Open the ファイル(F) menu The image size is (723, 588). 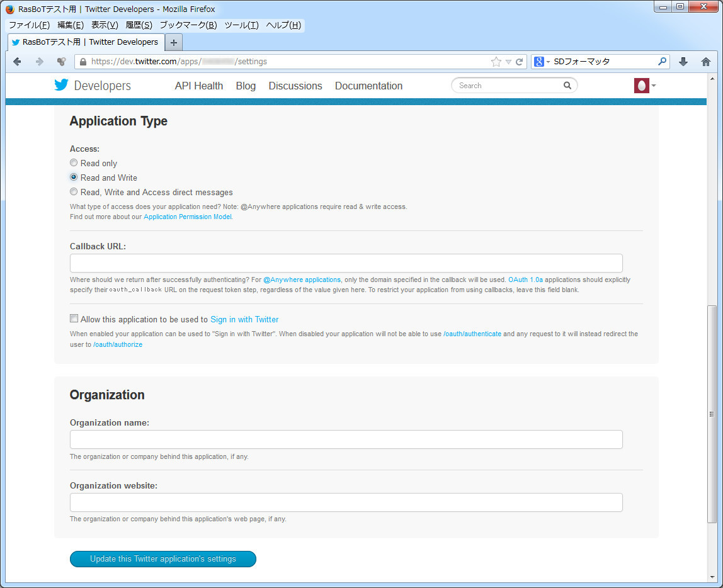[30, 25]
